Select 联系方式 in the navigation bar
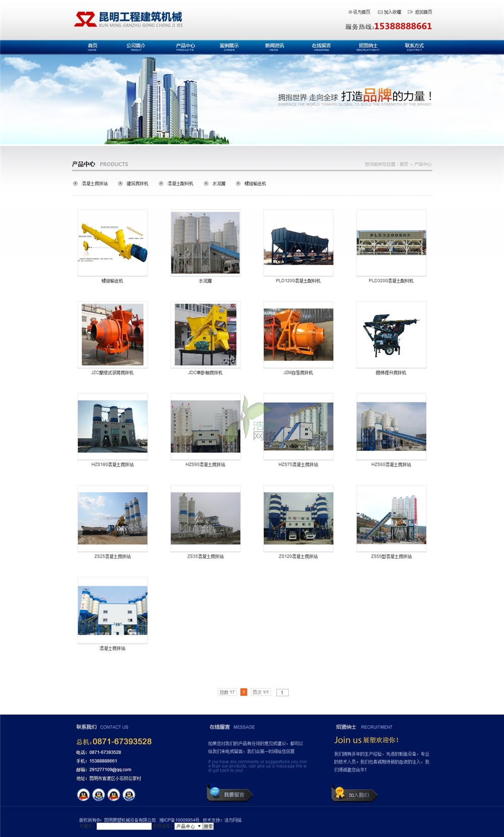The height and width of the screenshot is (837, 504). coord(414,46)
